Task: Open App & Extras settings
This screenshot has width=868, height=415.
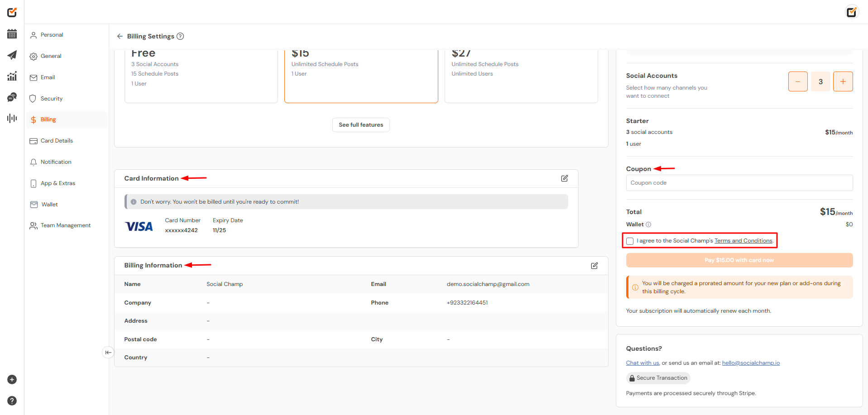Action: pos(67,183)
